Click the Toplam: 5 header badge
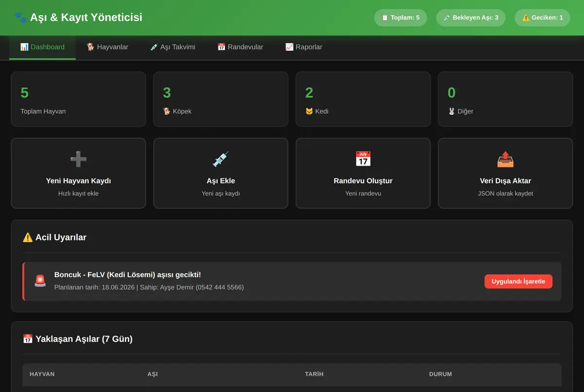This screenshot has width=584, height=392. [401, 18]
